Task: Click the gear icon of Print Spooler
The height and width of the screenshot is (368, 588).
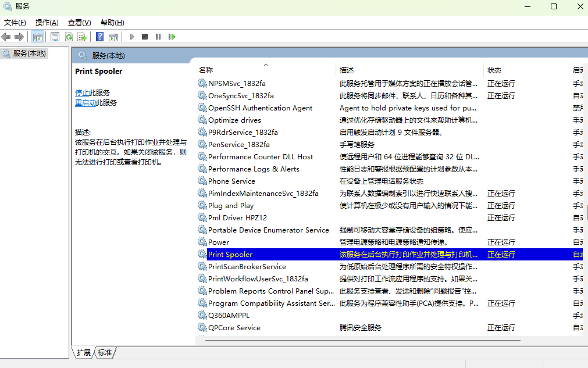Action: (202, 254)
